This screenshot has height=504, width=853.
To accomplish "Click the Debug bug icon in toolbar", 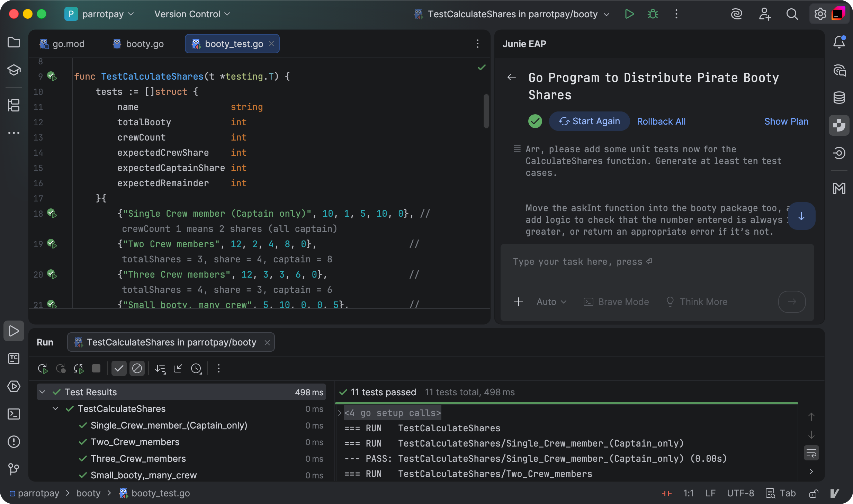I will [x=653, y=14].
